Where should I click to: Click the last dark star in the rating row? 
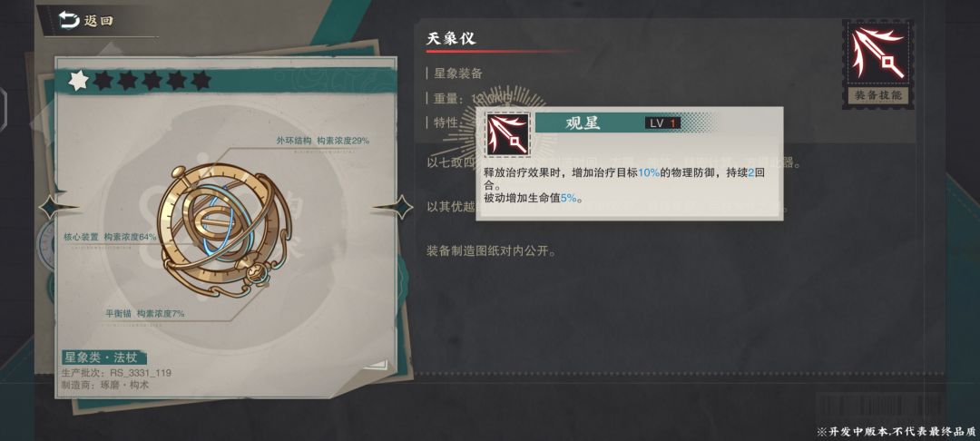point(201,81)
